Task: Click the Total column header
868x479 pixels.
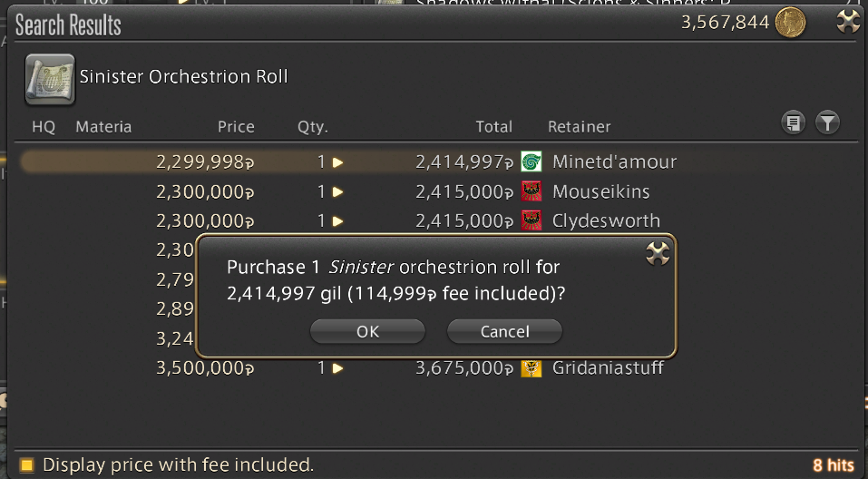Action: coord(493,127)
